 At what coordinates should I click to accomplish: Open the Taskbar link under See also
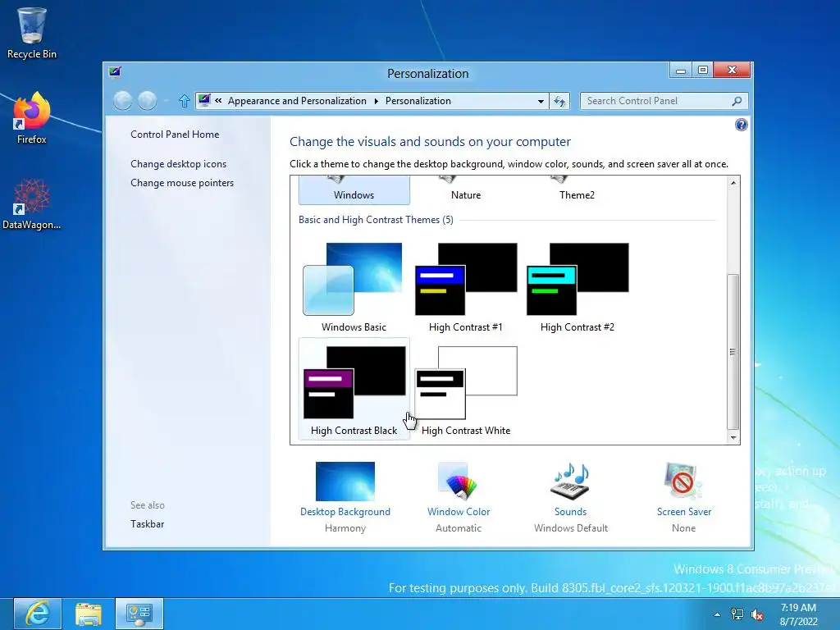(148, 524)
